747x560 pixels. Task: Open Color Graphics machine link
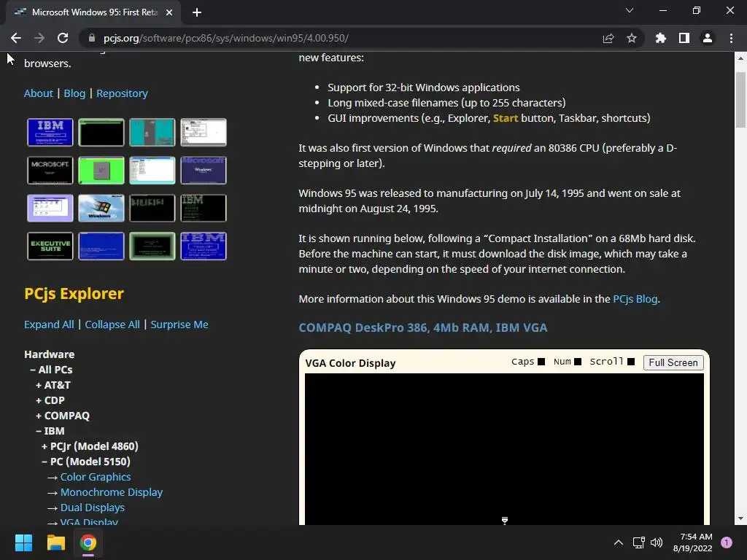pos(96,477)
